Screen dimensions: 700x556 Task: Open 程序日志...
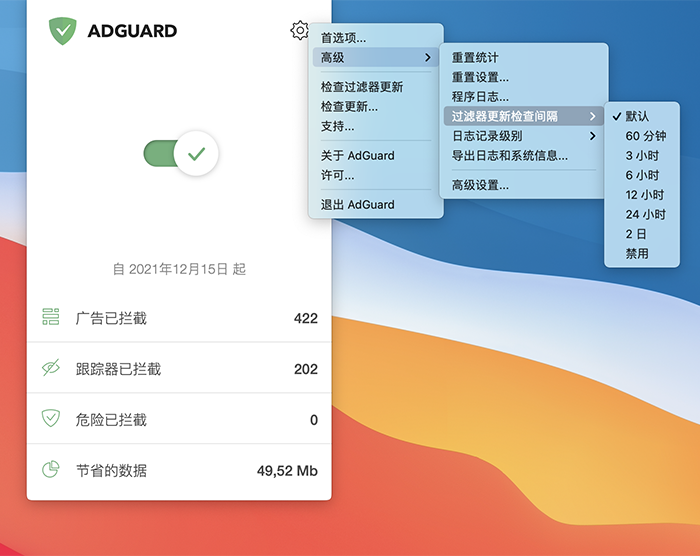(x=524, y=97)
